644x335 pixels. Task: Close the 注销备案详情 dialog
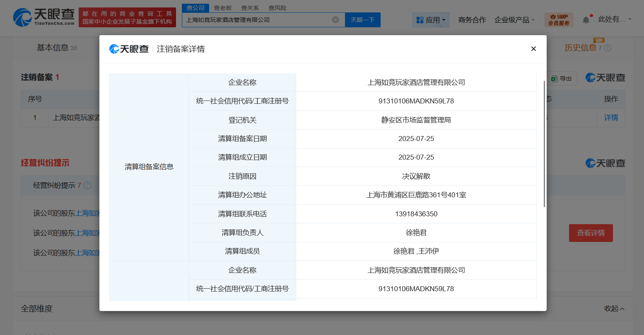[x=533, y=49]
